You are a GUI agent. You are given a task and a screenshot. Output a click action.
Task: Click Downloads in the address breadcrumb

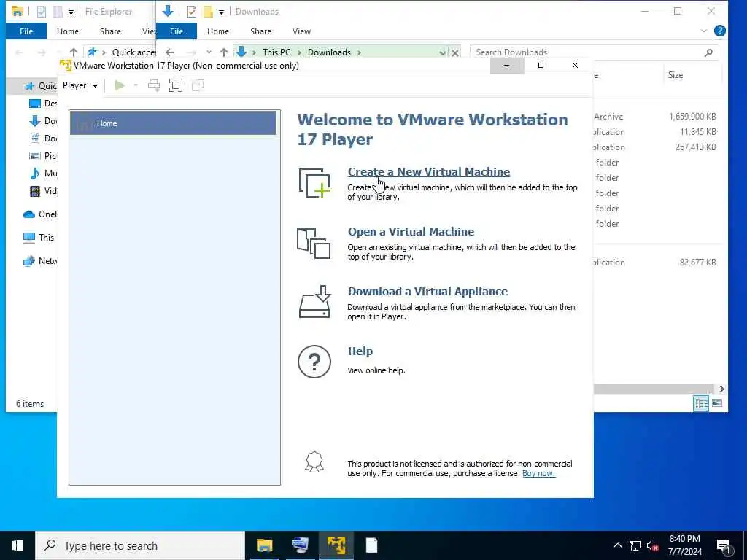[x=329, y=52]
